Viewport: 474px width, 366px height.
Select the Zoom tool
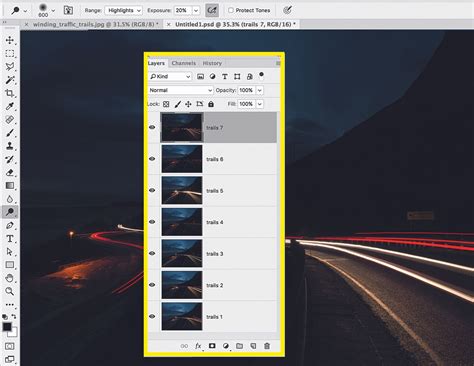click(x=10, y=291)
